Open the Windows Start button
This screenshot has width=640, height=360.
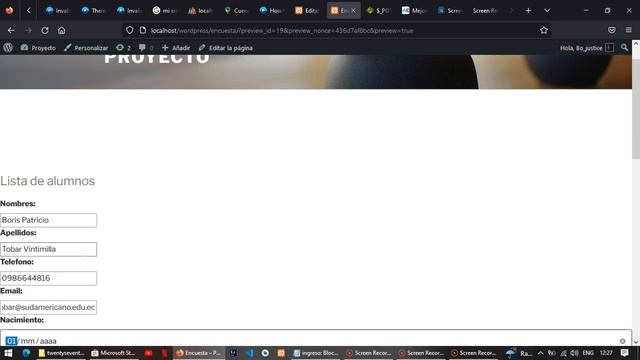[8, 353]
